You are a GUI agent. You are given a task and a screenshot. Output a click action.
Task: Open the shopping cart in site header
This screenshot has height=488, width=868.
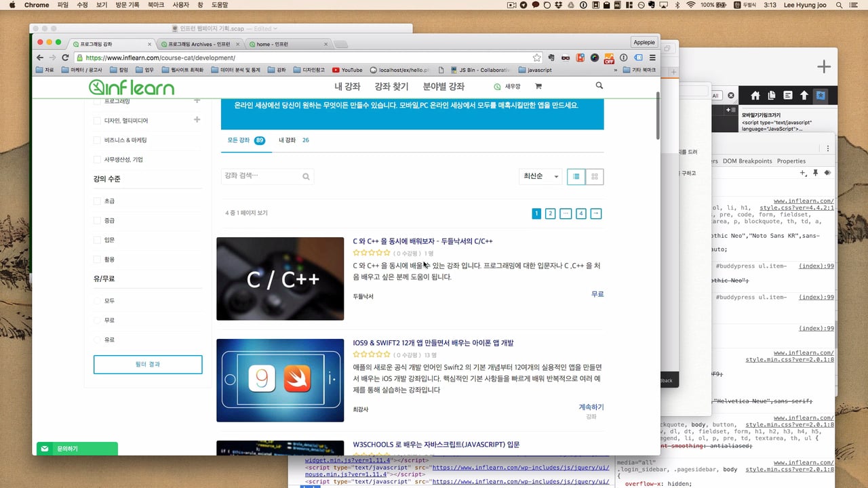point(538,86)
